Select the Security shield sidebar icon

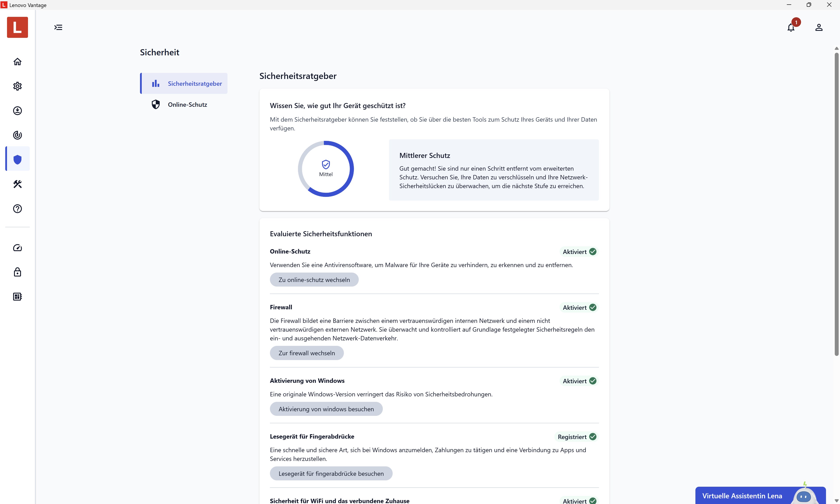[x=17, y=159]
